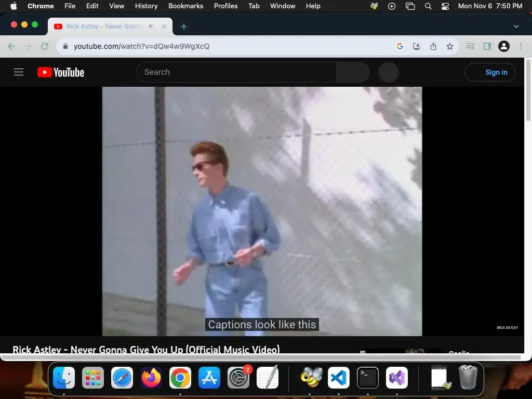Click the Stage Manager menu bar icon
The width and height of the screenshot is (532, 399).
(x=410, y=6)
